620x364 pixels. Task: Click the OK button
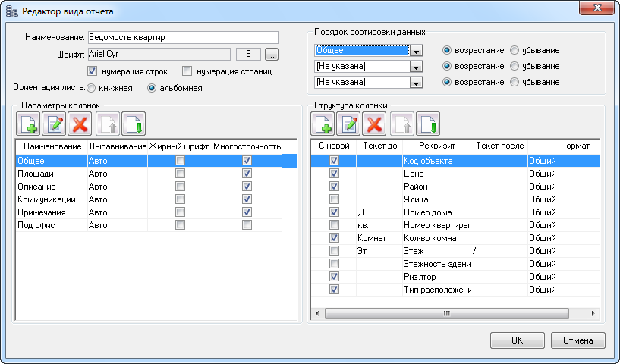(517, 340)
